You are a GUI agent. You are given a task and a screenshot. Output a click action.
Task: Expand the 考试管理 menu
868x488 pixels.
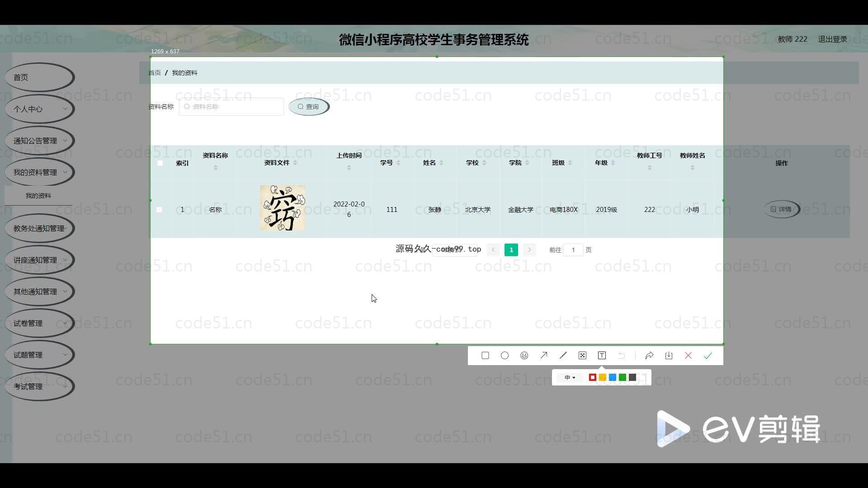click(x=39, y=386)
